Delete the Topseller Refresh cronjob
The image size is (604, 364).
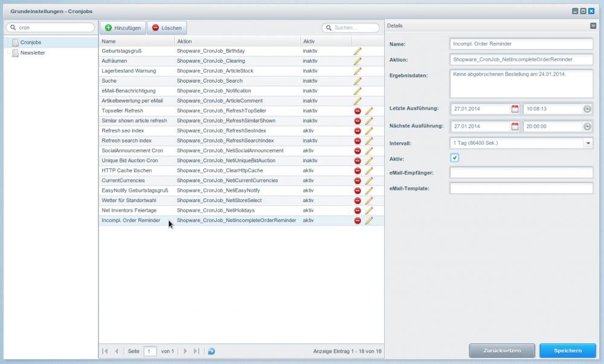(x=358, y=111)
